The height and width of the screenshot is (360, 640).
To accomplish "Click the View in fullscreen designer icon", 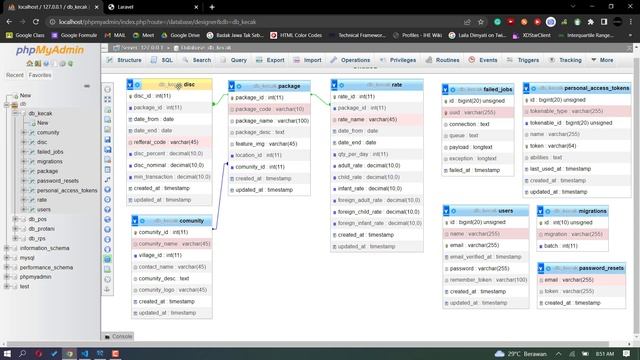I will coord(107,99).
